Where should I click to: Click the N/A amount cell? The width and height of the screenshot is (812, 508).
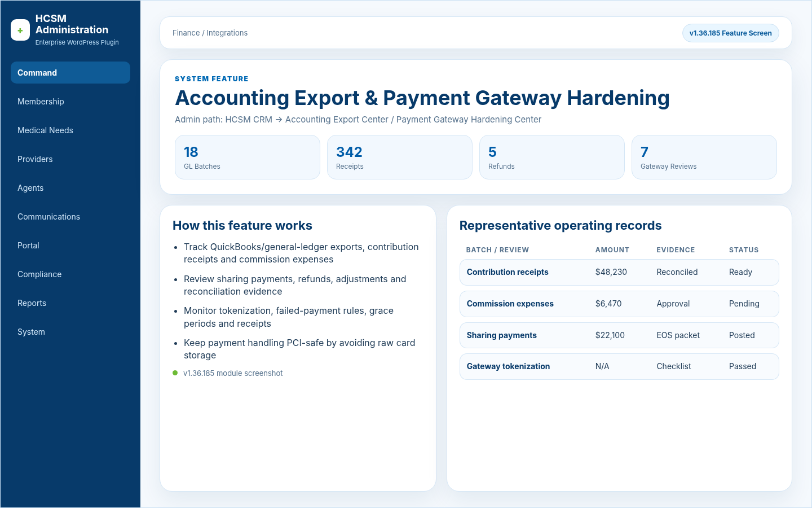click(x=602, y=366)
